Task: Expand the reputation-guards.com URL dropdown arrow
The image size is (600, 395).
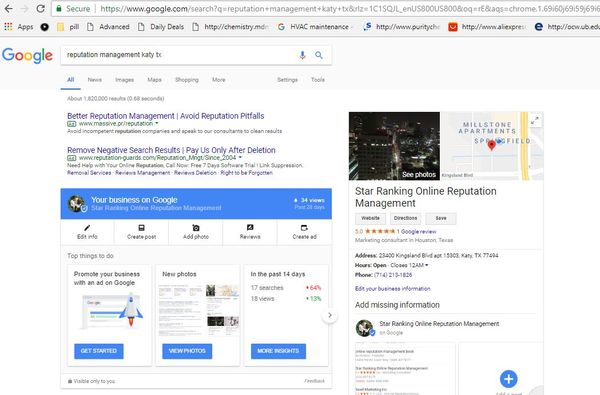Action: [x=240, y=157]
